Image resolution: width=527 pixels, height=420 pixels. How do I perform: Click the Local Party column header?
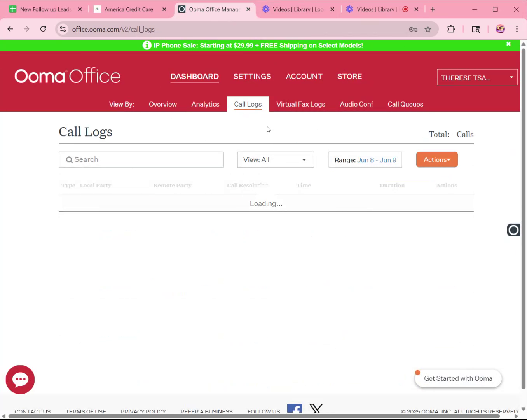coord(96,185)
